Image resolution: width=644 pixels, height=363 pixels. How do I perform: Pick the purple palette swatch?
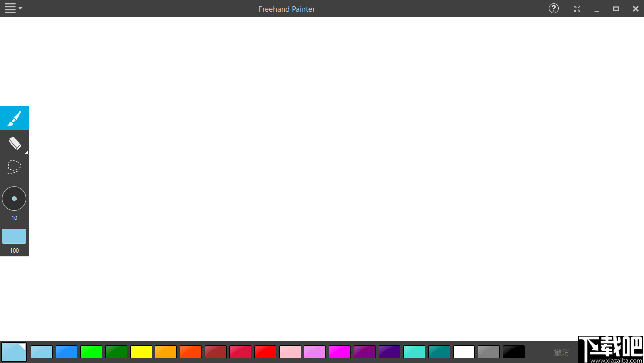tap(365, 352)
